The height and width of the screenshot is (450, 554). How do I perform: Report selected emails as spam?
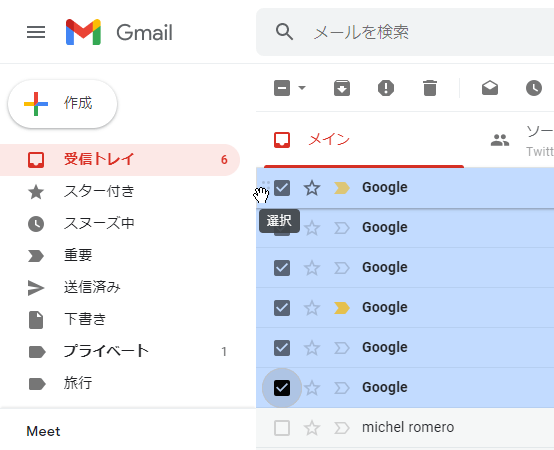(x=386, y=88)
